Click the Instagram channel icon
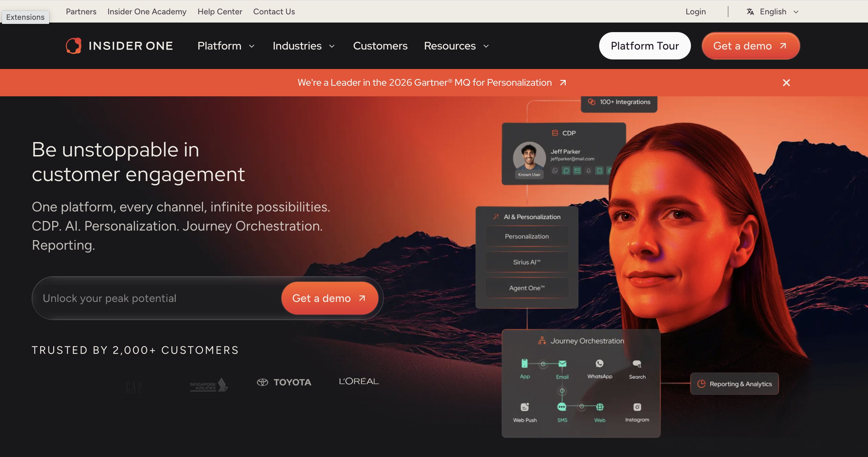The height and width of the screenshot is (457, 868). 637,407
